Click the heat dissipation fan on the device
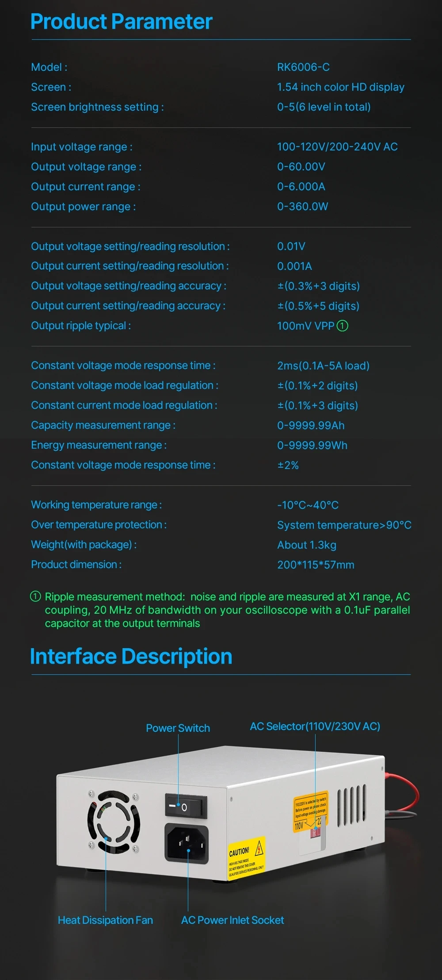This screenshot has width=442, height=980. tap(114, 822)
